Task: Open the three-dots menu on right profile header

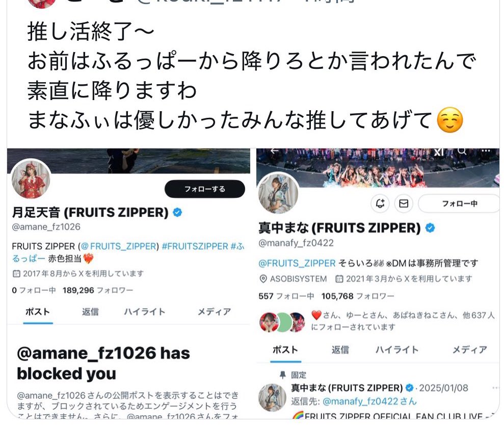Action: pos(486,150)
